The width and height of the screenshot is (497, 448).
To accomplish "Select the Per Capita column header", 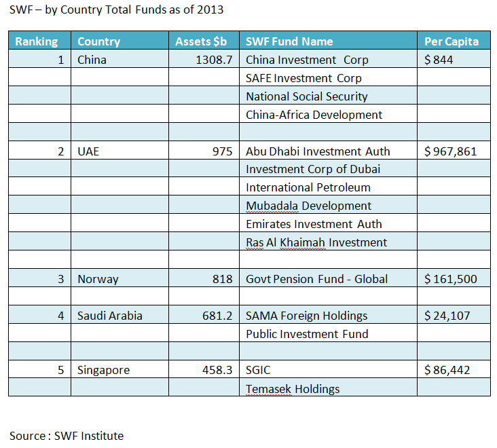I will [x=452, y=41].
